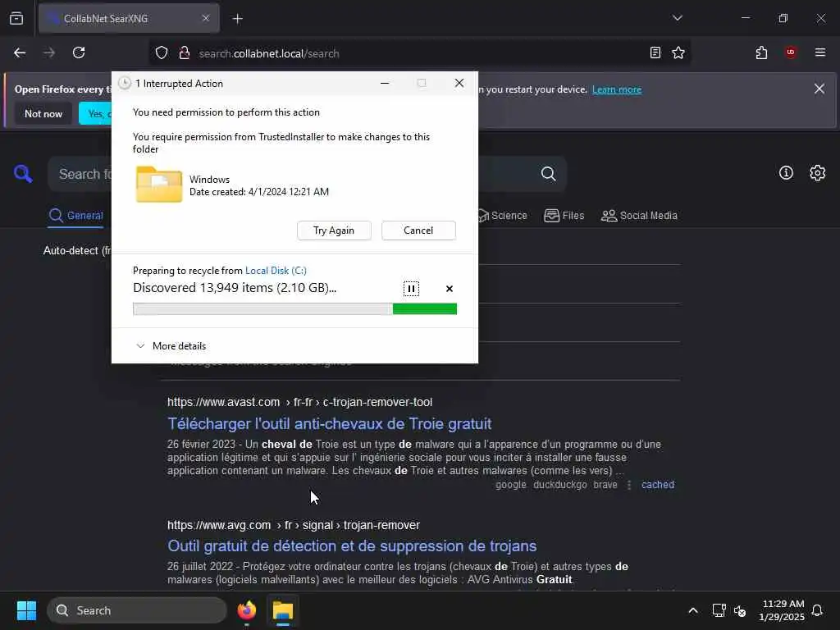Go back with the back arrow
Screen dimensions: 840x630
[x=20, y=52]
